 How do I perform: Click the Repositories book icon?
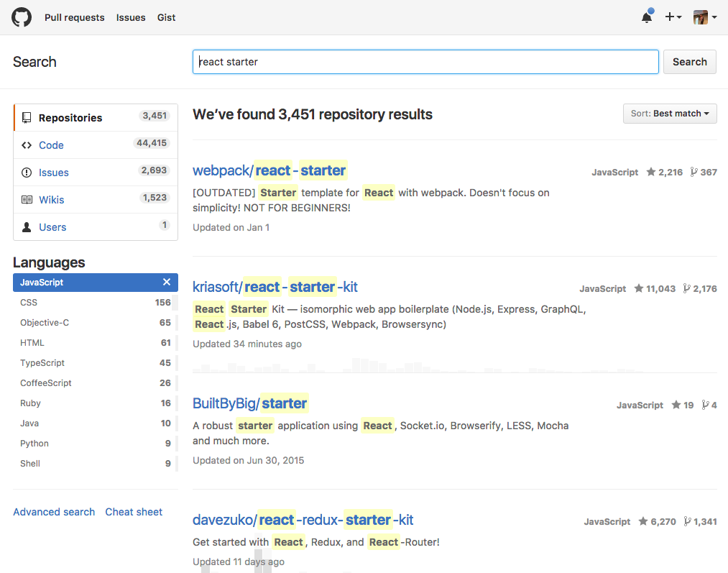click(x=27, y=117)
